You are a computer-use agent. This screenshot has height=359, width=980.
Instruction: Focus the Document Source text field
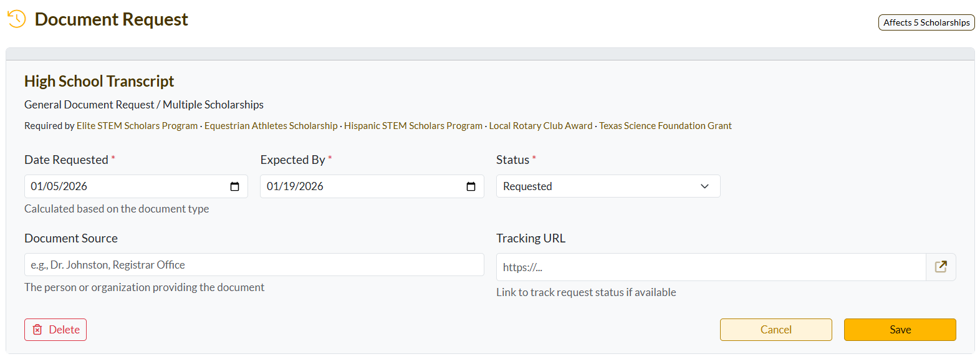point(254,265)
